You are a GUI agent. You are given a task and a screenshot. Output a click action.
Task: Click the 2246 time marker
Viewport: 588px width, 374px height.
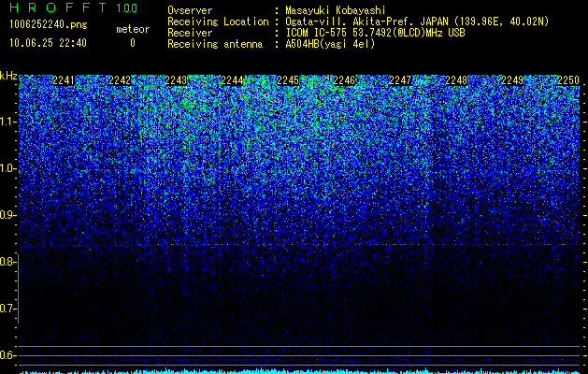coord(344,80)
